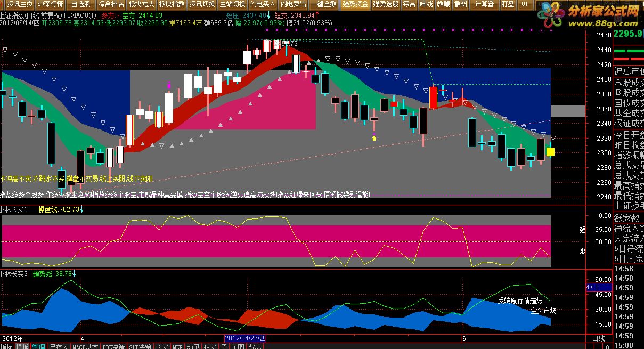Image resolution: width=644 pixels, height=349 pixels.
Task: Click the 综合排名 ranking button
Action: click(x=112, y=4)
